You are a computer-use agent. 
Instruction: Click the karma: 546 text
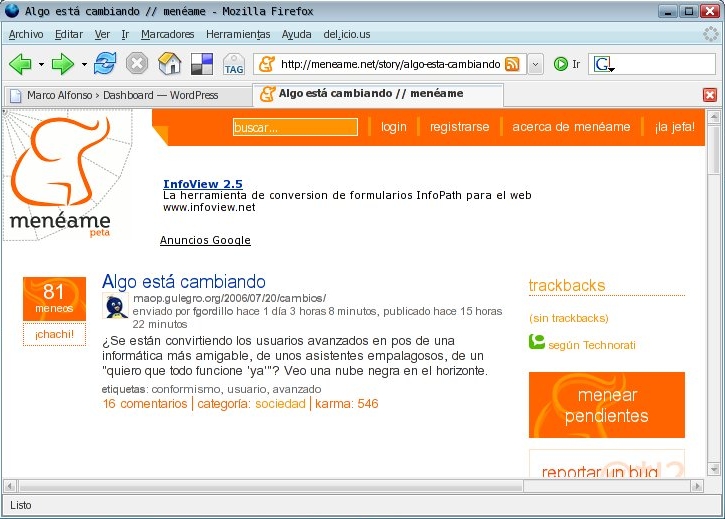click(346, 403)
